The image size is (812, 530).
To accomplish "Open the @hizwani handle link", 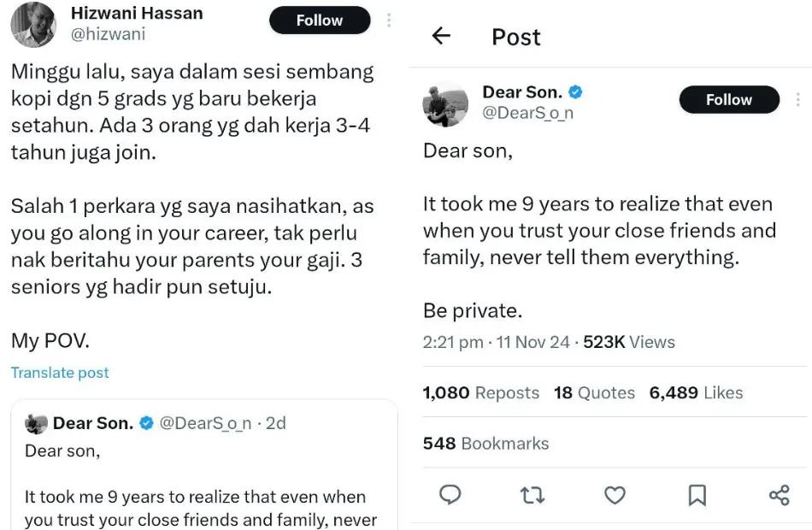I will tap(107, 34).
